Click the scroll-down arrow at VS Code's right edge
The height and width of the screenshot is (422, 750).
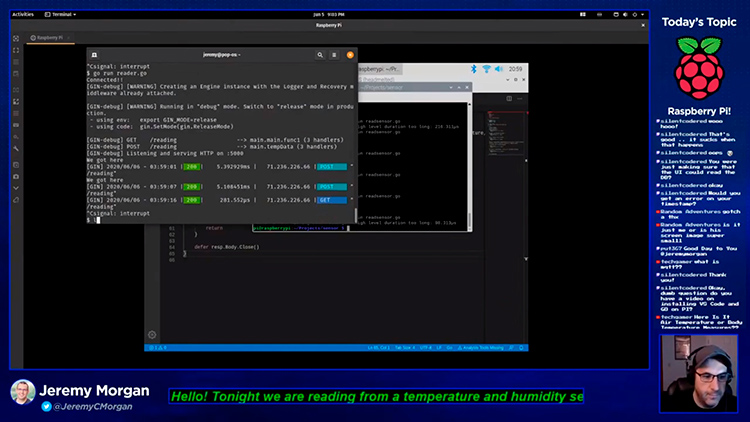pyautogui.click(x=526, y=259)
